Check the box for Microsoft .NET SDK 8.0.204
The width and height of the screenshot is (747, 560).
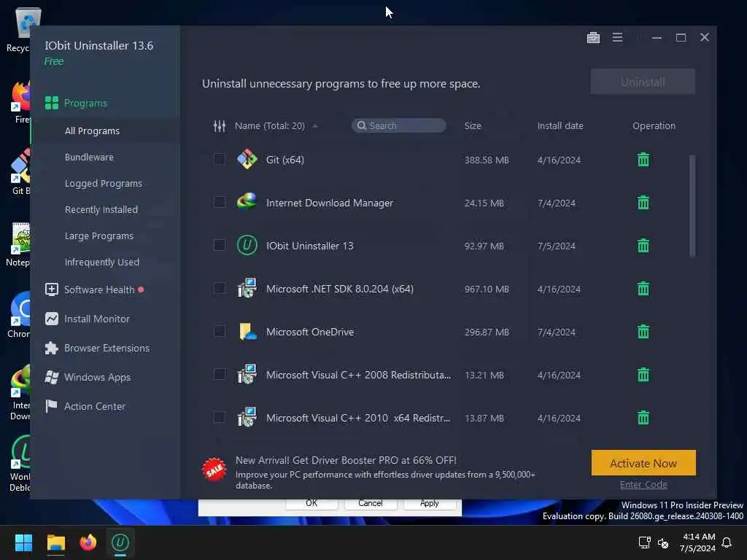click(219, 288)
